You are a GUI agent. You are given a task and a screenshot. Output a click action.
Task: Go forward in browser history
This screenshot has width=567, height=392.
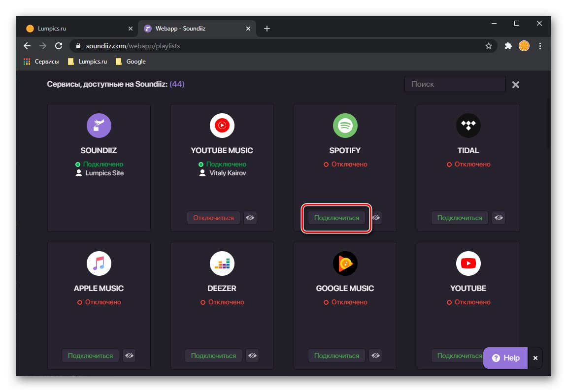point(43,46)
